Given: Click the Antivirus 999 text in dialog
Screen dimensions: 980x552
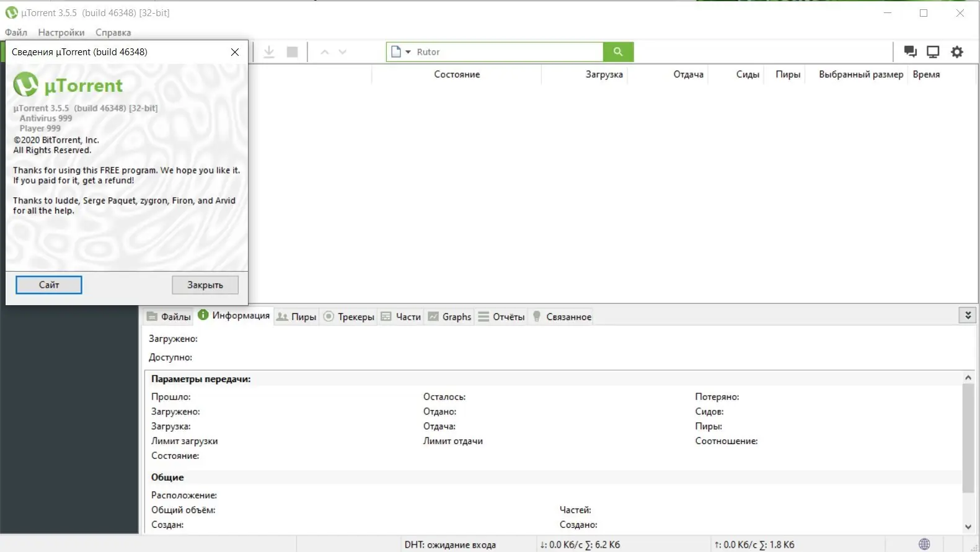Looking at the screenshot, I should click(46, 118).
